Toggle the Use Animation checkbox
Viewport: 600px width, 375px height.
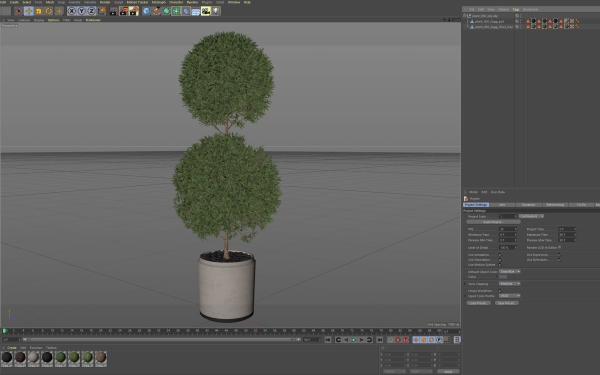(x=500, y=254)
